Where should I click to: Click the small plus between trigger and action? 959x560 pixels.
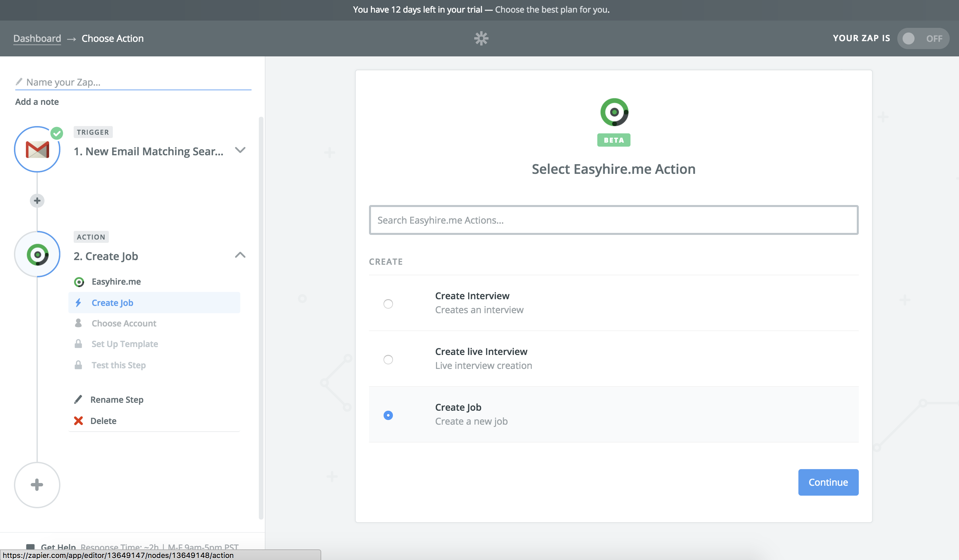[37, 200]
